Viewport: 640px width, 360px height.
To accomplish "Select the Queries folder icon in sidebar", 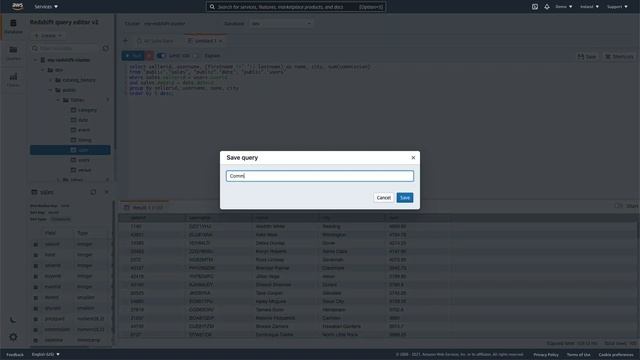I will [13, 53].
